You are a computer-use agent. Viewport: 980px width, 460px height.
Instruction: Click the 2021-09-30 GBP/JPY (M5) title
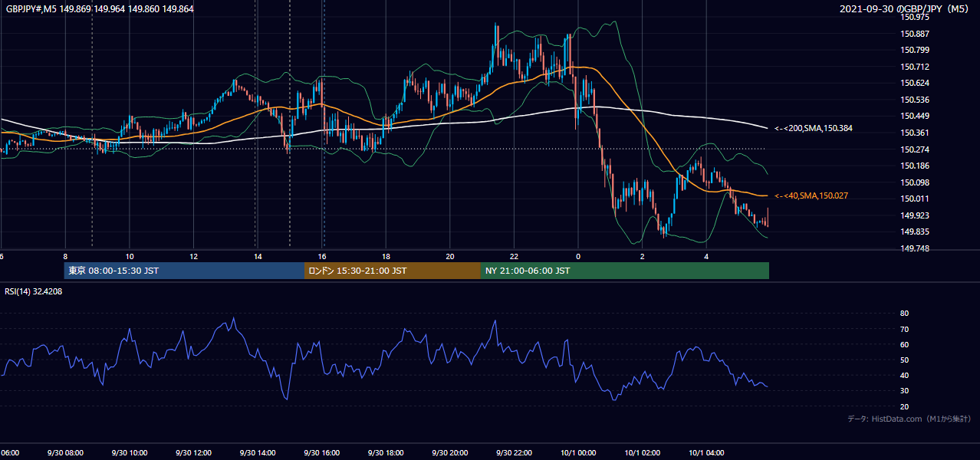point(906,9)
